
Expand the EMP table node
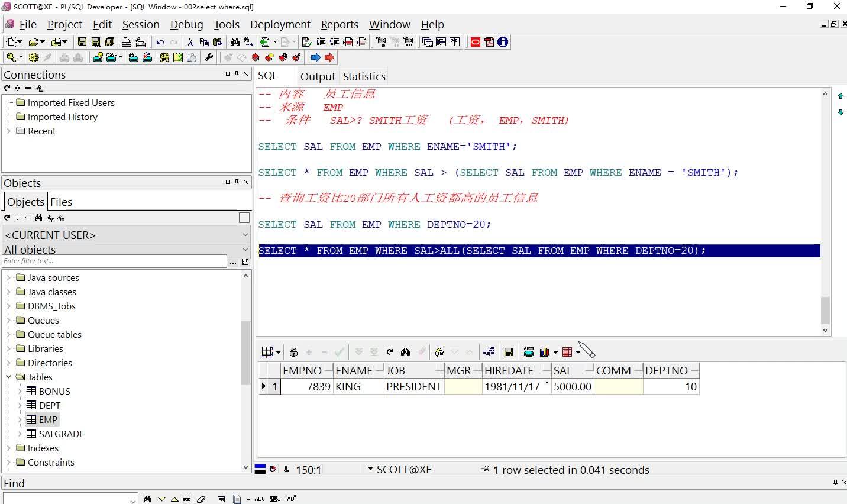20,419
